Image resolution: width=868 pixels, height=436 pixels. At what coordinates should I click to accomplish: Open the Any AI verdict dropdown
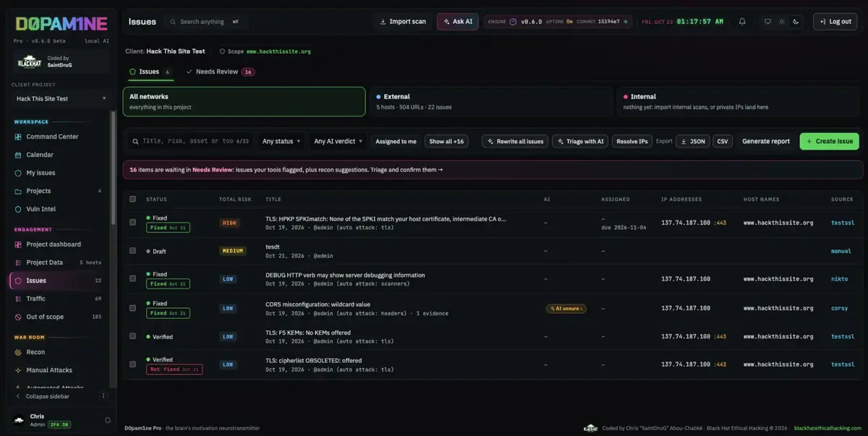pyautogui.click(x=339, y=141)
